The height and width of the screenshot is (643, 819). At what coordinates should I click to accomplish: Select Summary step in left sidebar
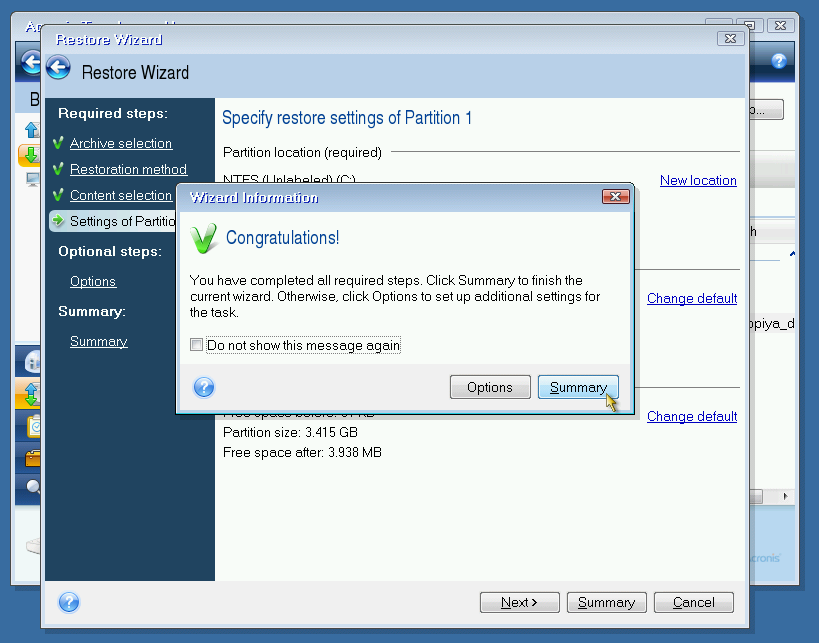tap(98, 341)
